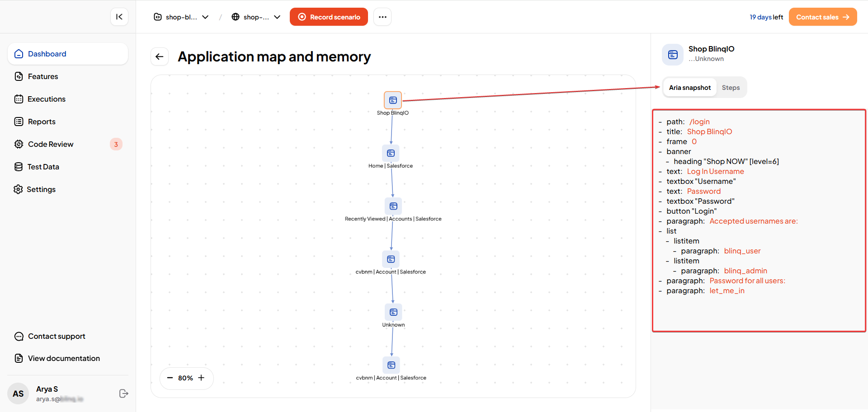Select the Shop BlinqIO node in the map
Screen dimensions: 868x412
[392, 100]
